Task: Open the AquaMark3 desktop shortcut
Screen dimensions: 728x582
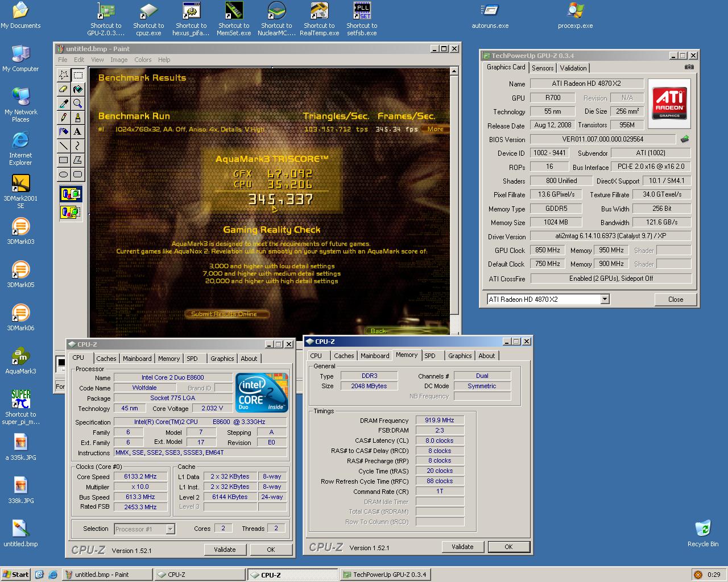Action: coord(20,360)
